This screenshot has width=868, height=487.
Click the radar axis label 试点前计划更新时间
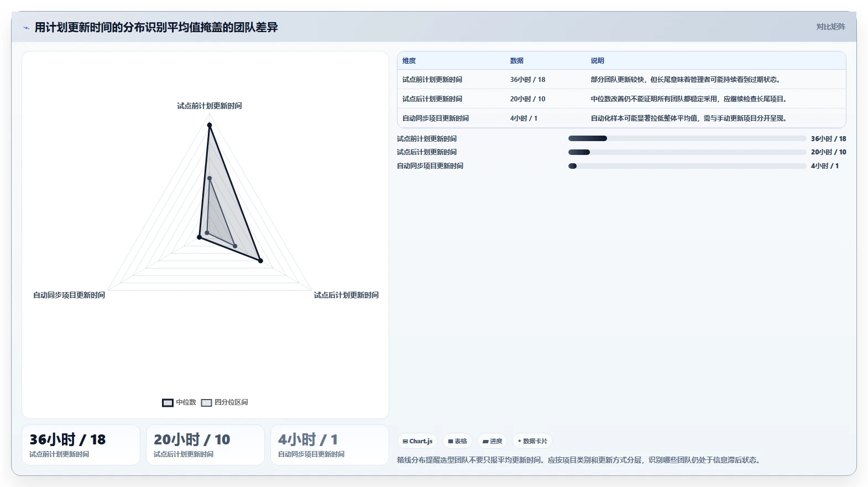(x=210, y=106)
